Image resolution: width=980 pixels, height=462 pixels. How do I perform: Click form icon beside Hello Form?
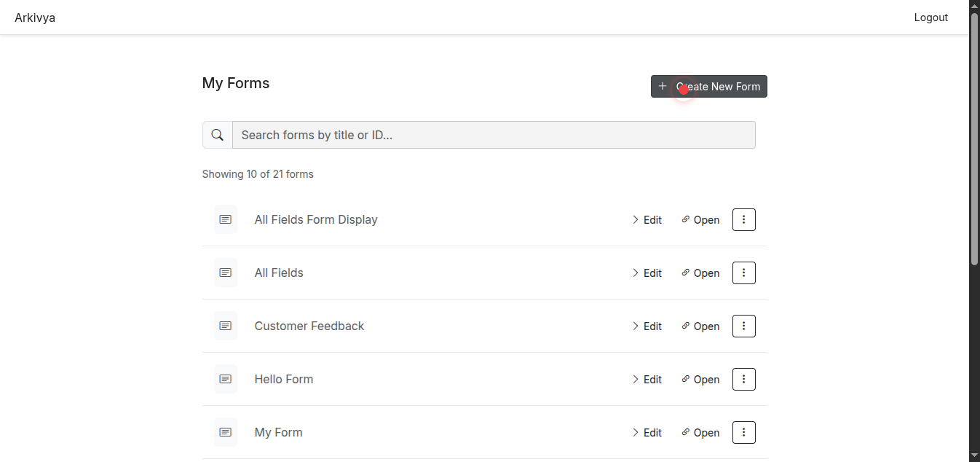point(226,379)
